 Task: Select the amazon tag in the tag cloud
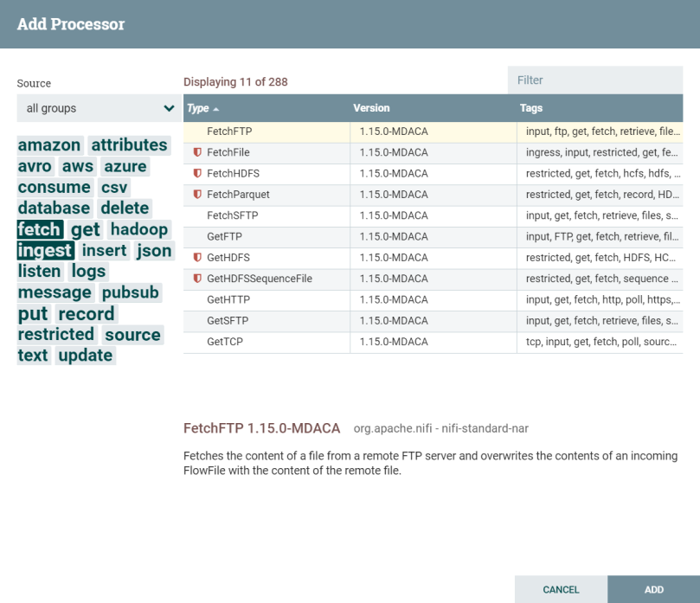[48, 144]
